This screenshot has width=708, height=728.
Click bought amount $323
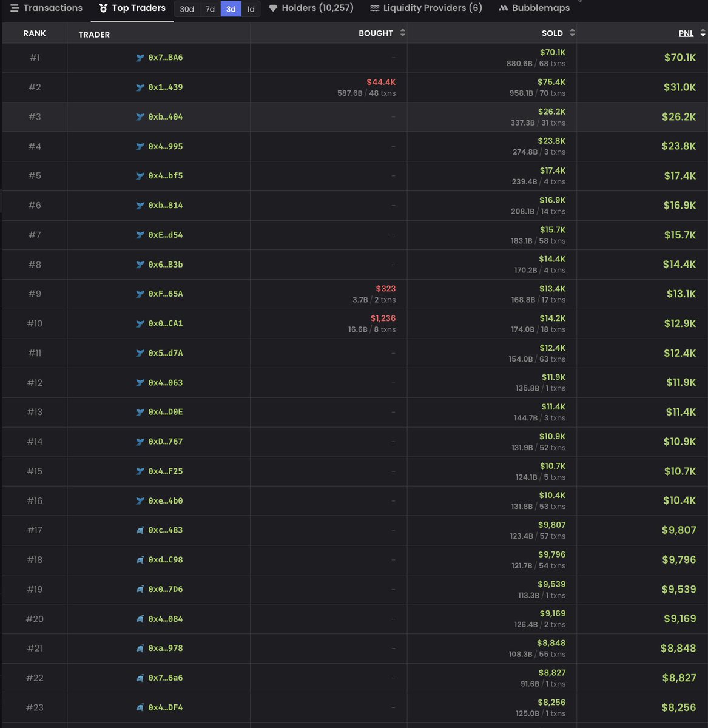pos(386,289)
